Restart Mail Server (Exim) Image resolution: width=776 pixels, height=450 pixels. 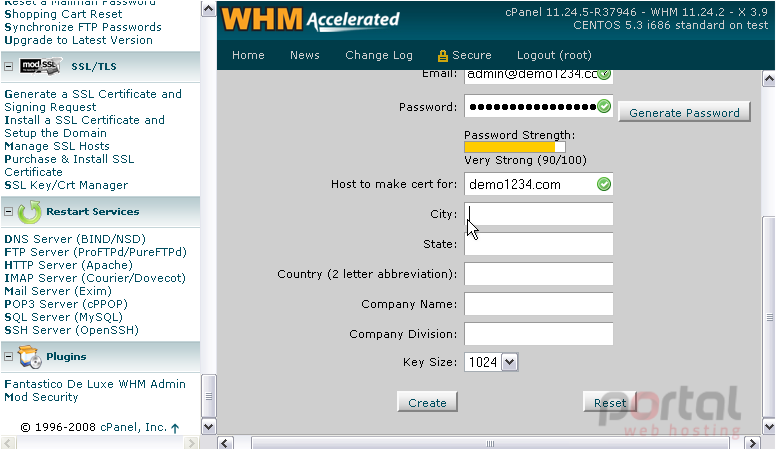(58, 291)
